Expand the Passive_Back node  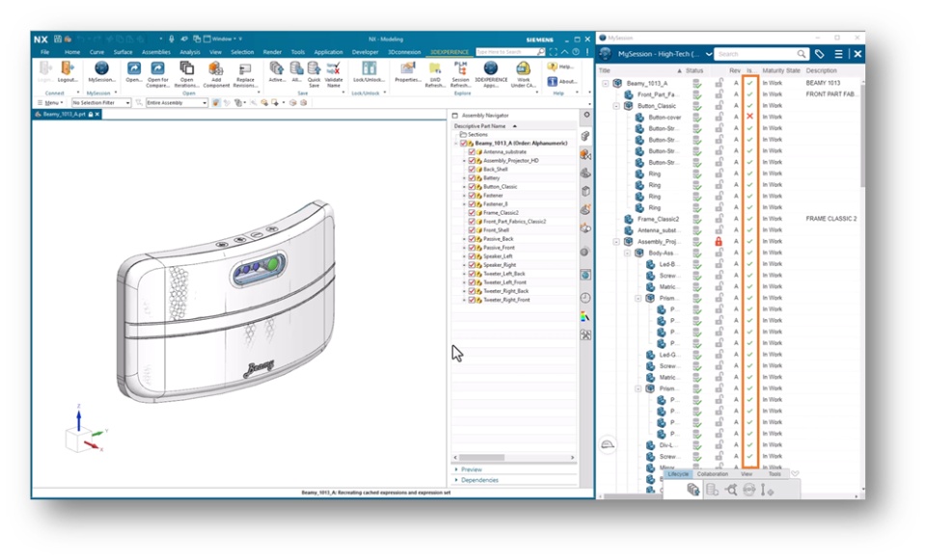click(464, 239)
